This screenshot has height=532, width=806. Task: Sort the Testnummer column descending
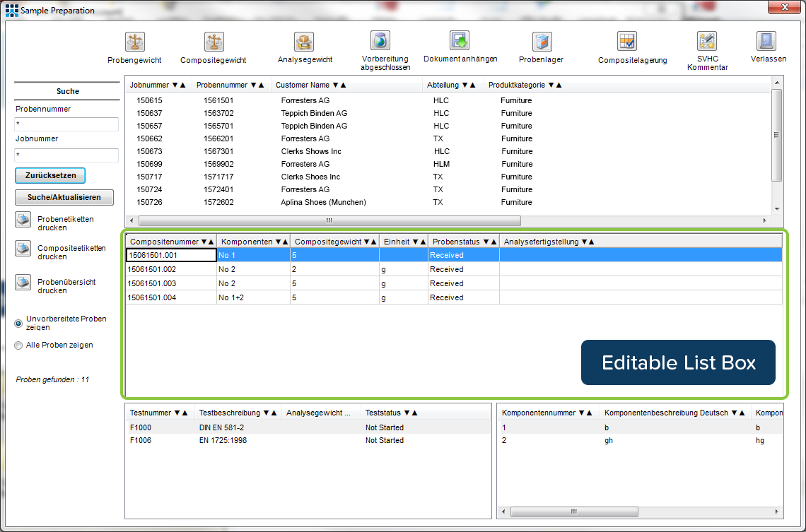177,413
